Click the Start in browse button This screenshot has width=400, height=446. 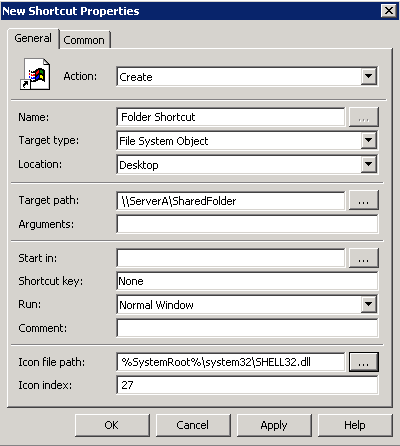click(x=363, y=258)
